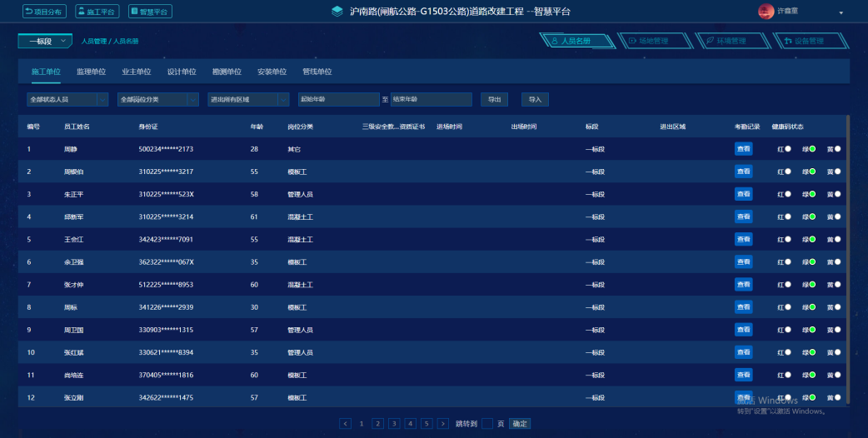This screenshot has width=868, height=438.
Task: View attendance record for 周静
Action: click(743, 149)
